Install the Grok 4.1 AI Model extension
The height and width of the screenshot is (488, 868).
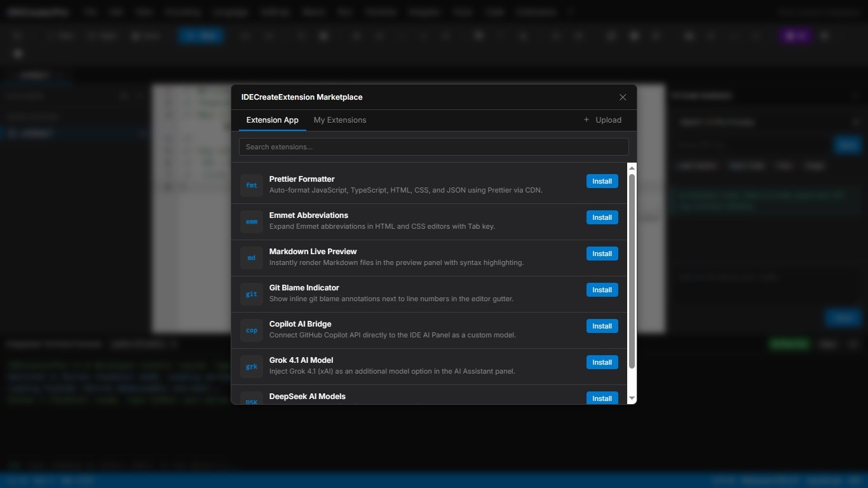(602, 362)
